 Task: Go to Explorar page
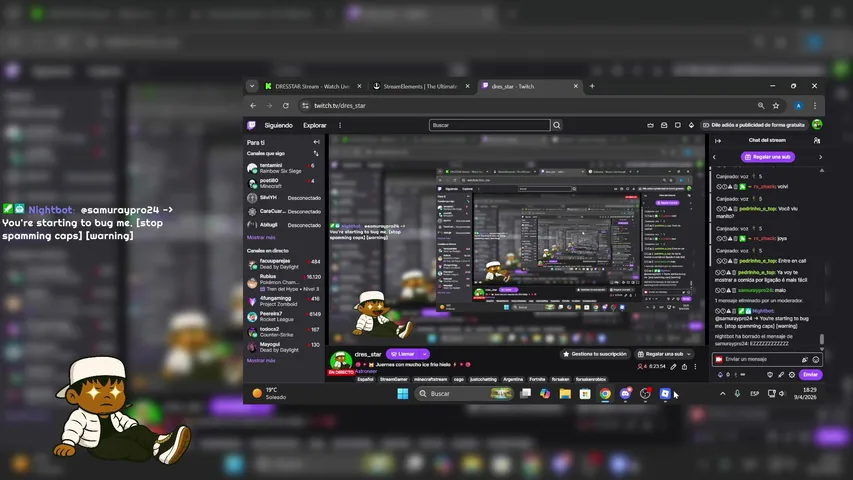point(314,125)
